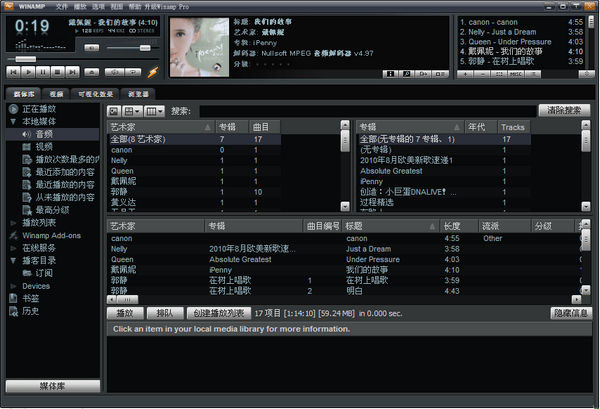Switch to the 视频 tab
This screenshot has width=600, height=409.
(56, 94)
